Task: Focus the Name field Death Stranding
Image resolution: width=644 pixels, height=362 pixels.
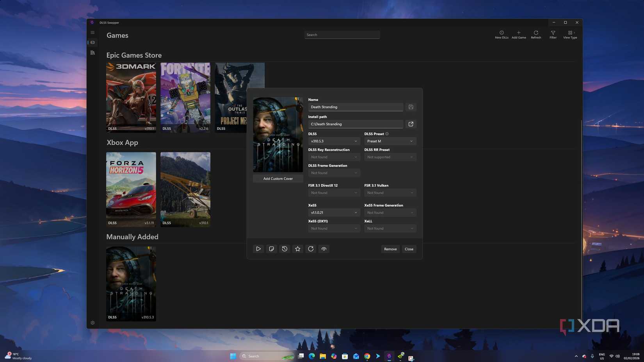Action: (356, 107)
